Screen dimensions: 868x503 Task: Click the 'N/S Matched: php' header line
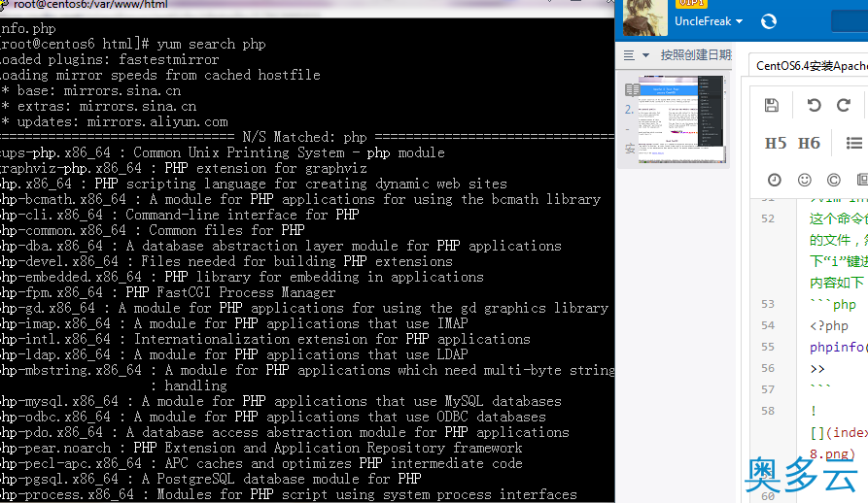pyautogui.click(x=307, y=137)
